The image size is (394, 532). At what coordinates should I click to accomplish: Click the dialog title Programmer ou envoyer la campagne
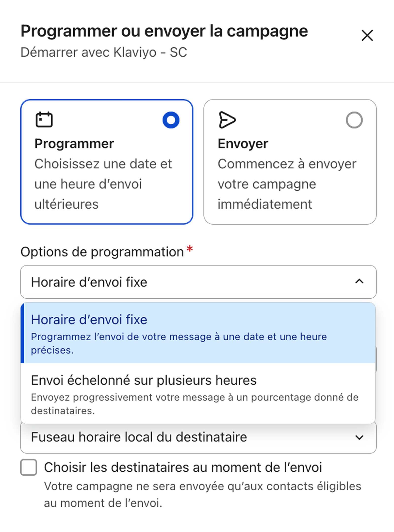164,31
